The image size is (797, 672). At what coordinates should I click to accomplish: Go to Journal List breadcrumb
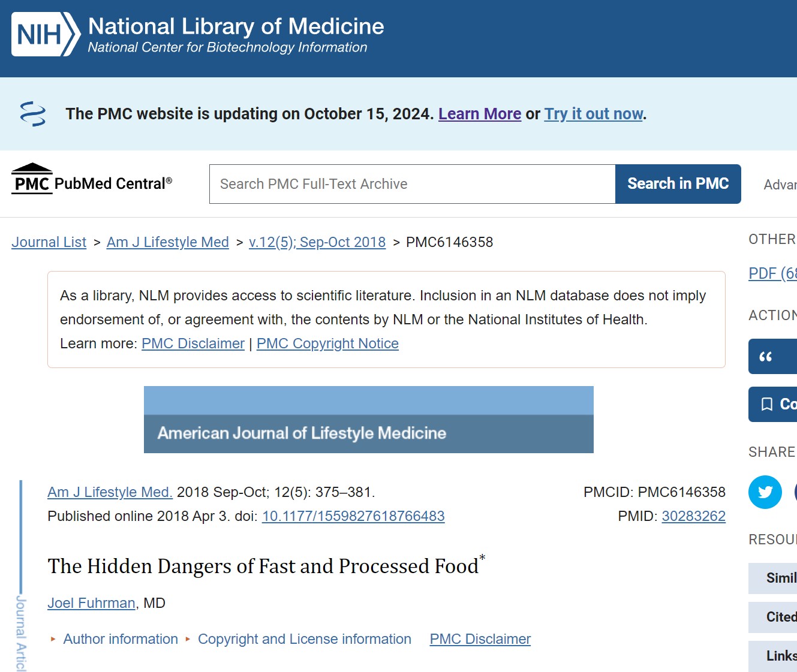pyautogui.click(x=49, y=242)
